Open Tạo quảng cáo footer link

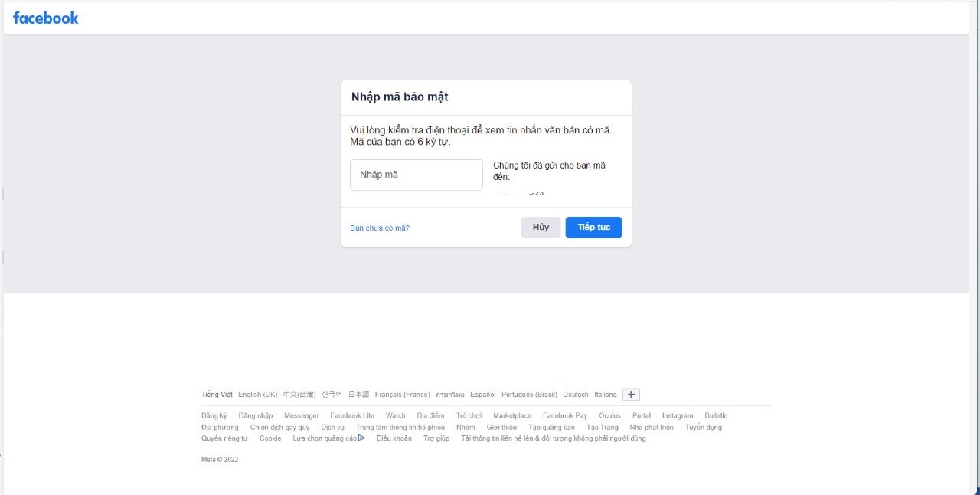[552, 427]
